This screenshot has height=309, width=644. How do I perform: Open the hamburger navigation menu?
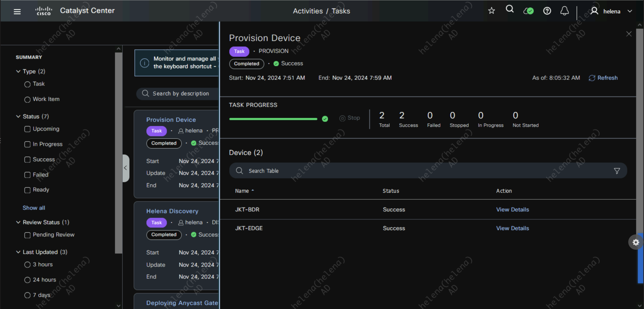pos(17,11)
